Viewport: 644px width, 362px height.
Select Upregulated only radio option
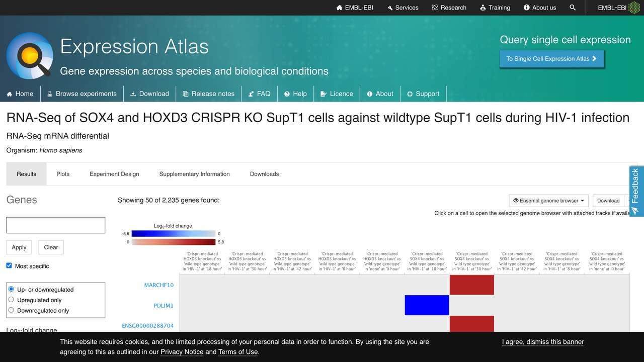11,300
